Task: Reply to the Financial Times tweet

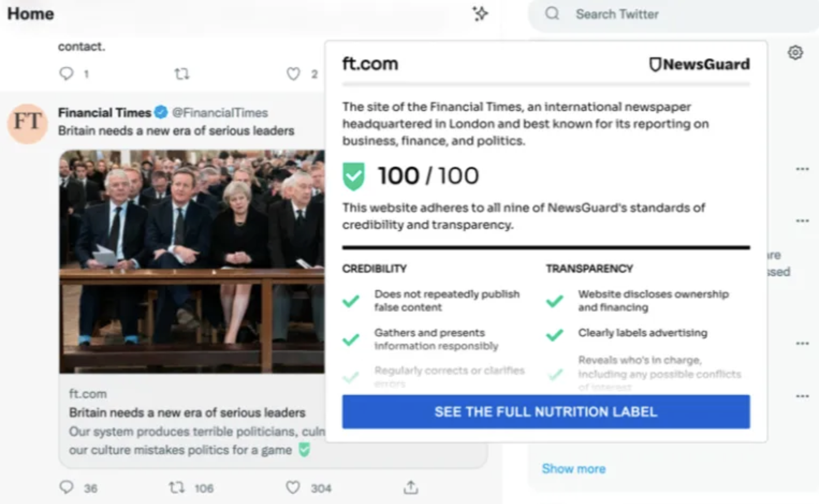Action: pyautogui.click(x=67, y=487)
